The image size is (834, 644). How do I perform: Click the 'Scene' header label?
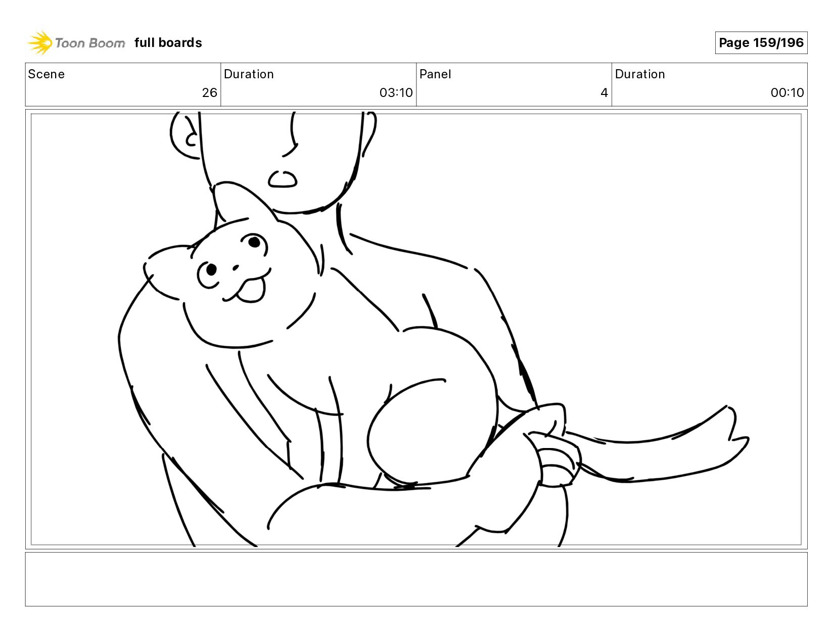click(46, 74)
